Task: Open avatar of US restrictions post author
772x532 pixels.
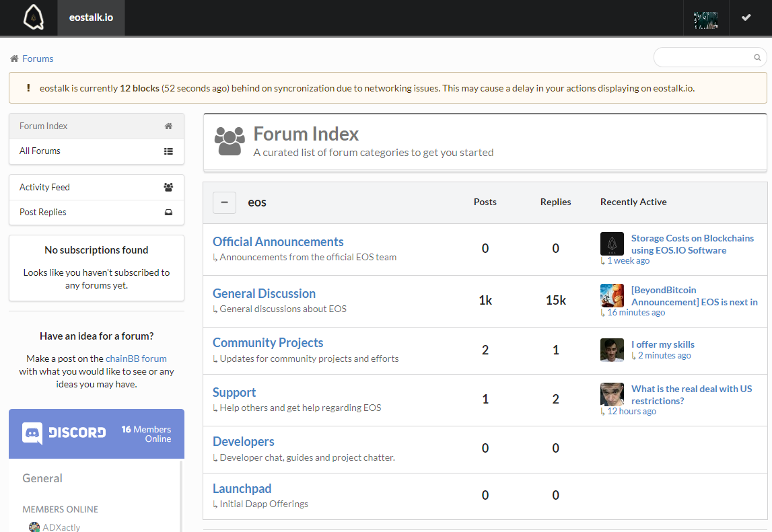Action: (x=612, y=395)
